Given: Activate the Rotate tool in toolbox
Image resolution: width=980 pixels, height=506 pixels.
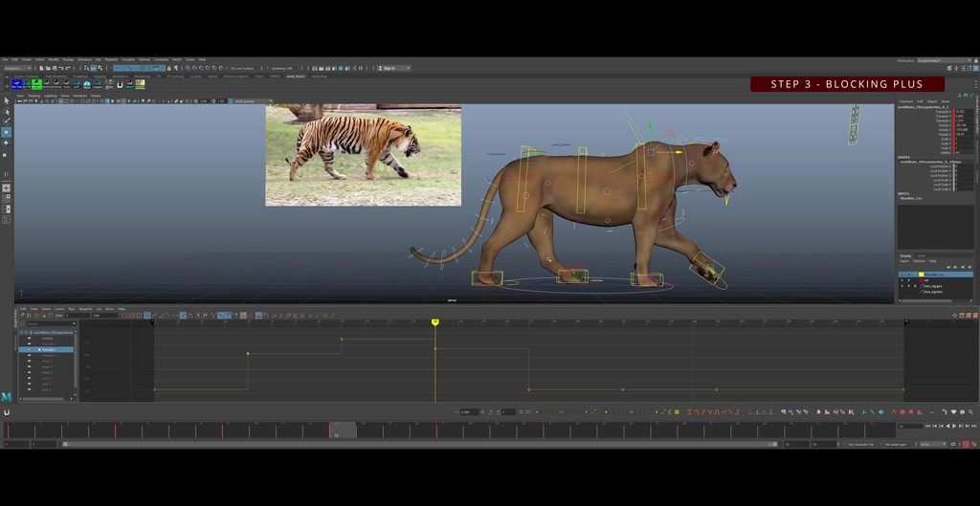Looking at the screenshot, I should coord(7,143).
